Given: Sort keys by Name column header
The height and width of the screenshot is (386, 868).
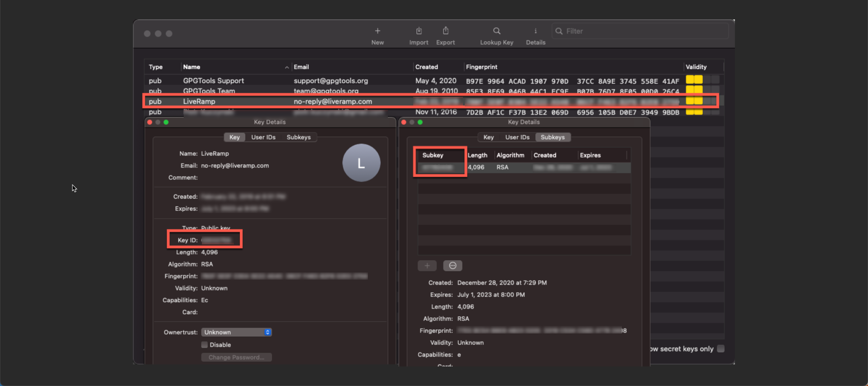Looking at the screenshot, I should click(x=191, y=67).
